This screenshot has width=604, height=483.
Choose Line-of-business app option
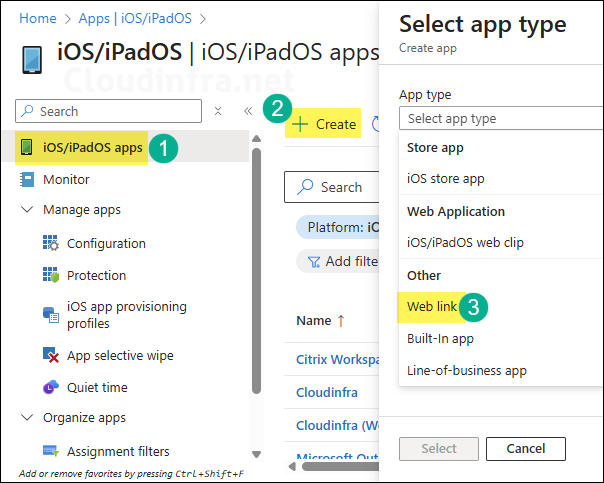click(x=501, y=371)
